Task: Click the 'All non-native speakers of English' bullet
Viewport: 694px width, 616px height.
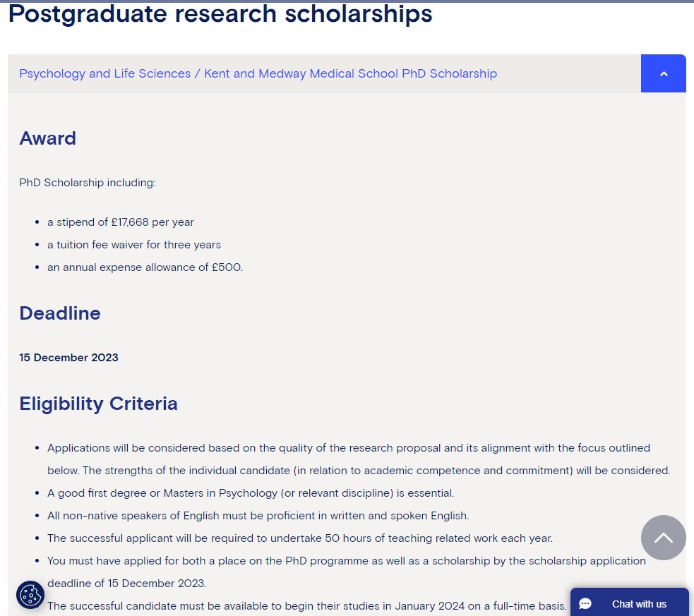Action: tap(258, 516)
